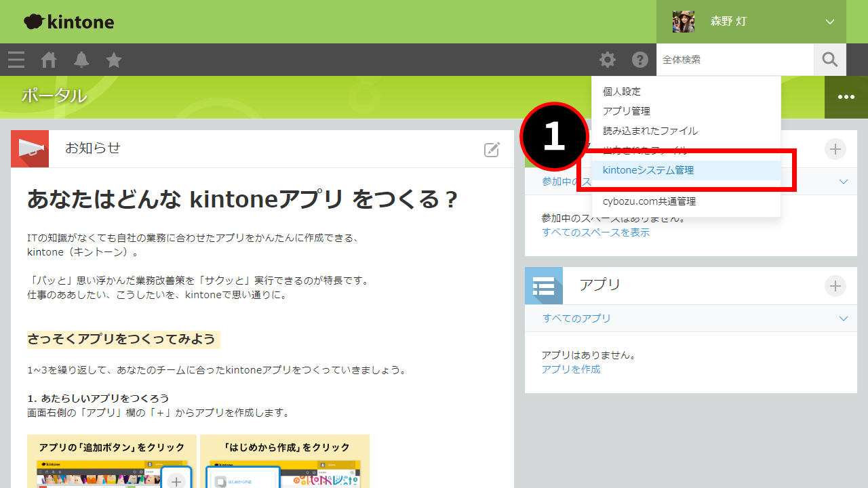The image size is (868, 488).
Task: Edit the announcement with pencil icon
Action: pos(492,150)
